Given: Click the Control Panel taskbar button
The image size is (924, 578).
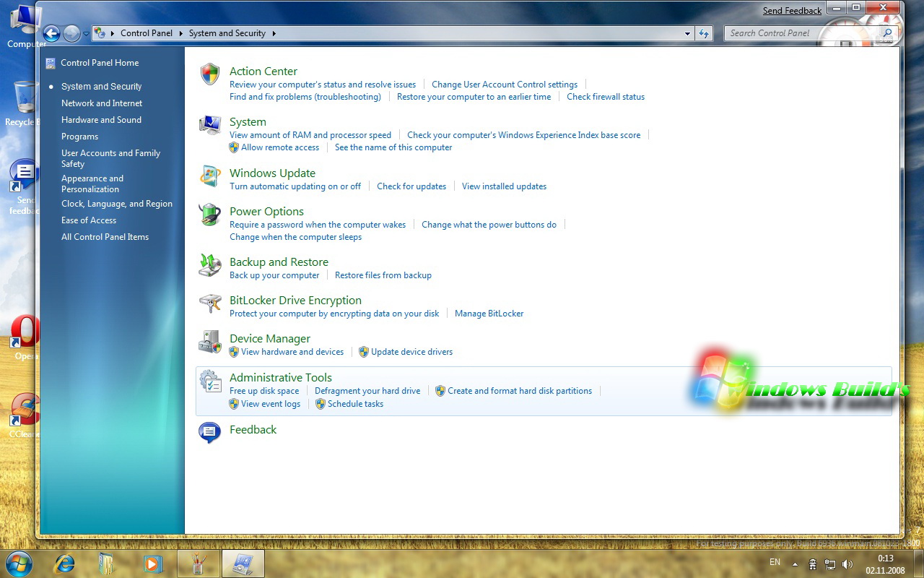Looking at the screenshot, I should point(243,564).
